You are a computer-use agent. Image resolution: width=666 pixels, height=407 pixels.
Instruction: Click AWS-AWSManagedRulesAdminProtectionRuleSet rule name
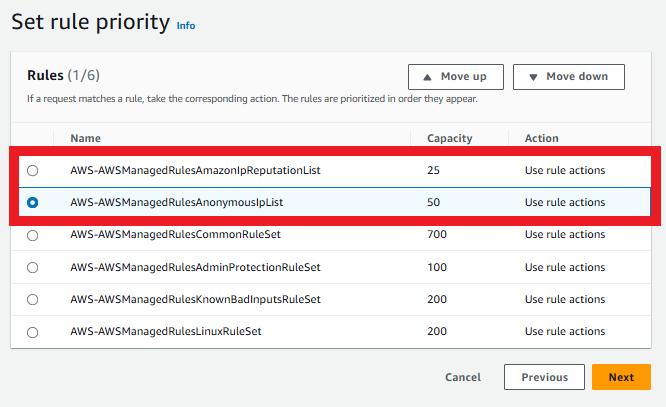coord(195,267)
